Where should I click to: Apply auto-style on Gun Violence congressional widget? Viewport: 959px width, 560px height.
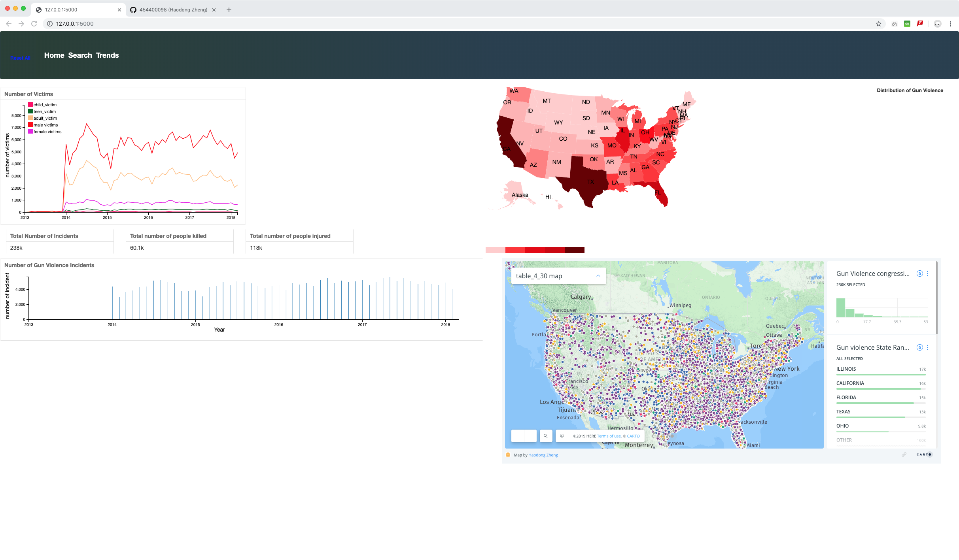pos(920,273)
